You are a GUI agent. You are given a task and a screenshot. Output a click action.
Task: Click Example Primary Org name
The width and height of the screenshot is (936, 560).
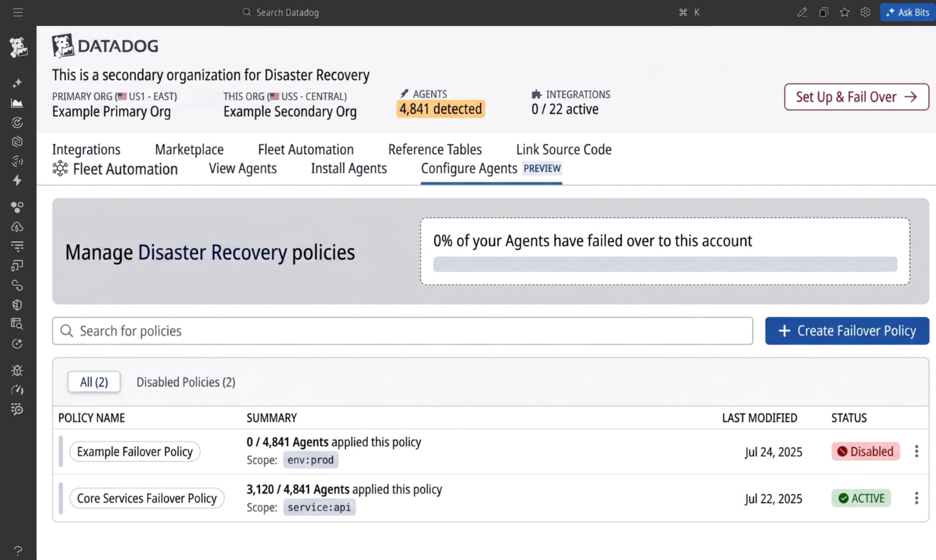point(111,112)
